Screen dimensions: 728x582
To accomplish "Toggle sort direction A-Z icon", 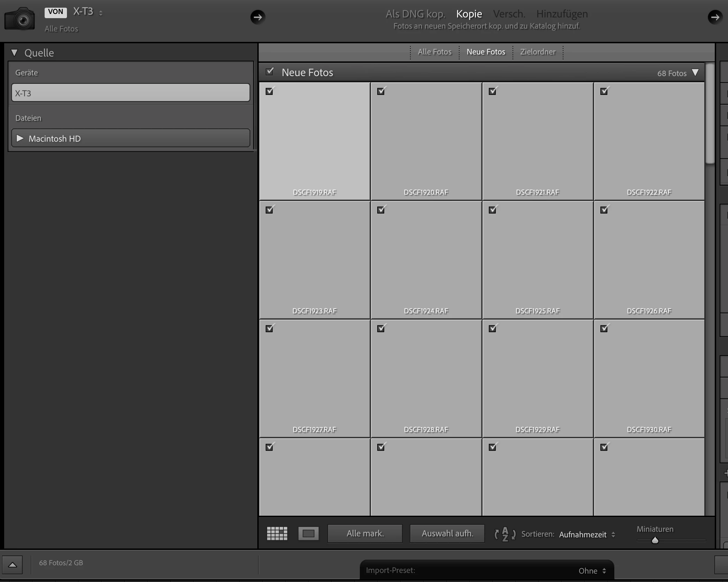I will pos(505,534).
